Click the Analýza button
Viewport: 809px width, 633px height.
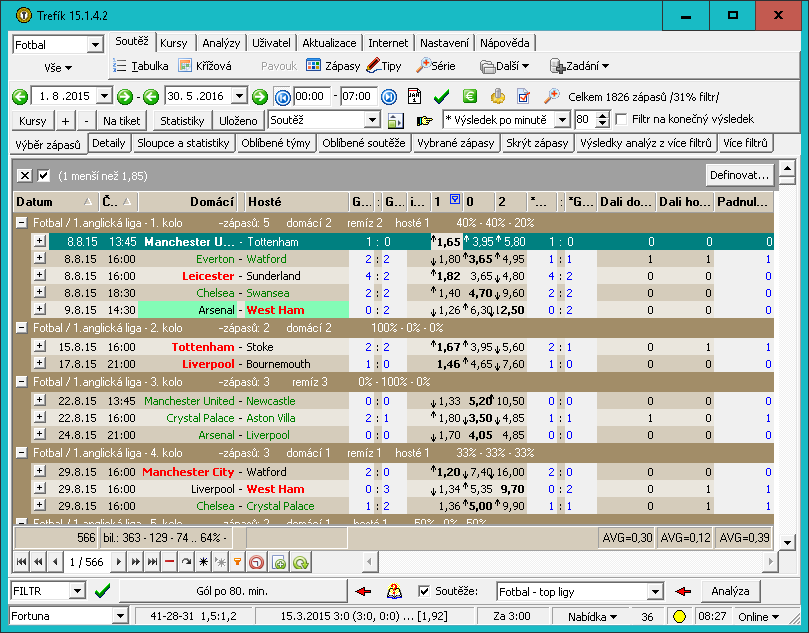[730, 591]
